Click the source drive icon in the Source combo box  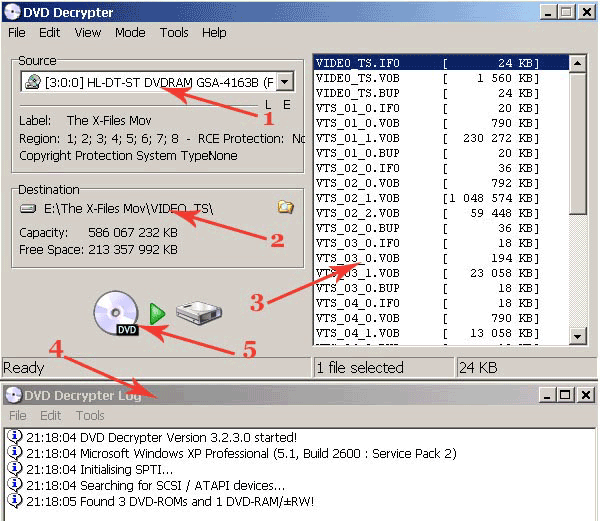33,82
